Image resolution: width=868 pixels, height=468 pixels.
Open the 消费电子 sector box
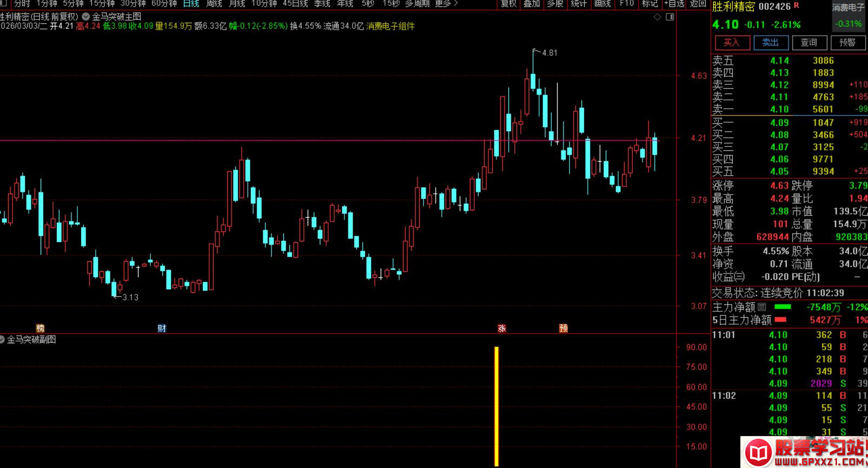tap(848, 16)
